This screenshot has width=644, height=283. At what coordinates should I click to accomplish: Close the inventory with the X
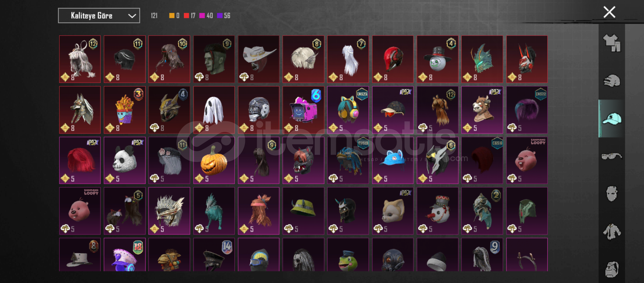click(x=609, y=12)
